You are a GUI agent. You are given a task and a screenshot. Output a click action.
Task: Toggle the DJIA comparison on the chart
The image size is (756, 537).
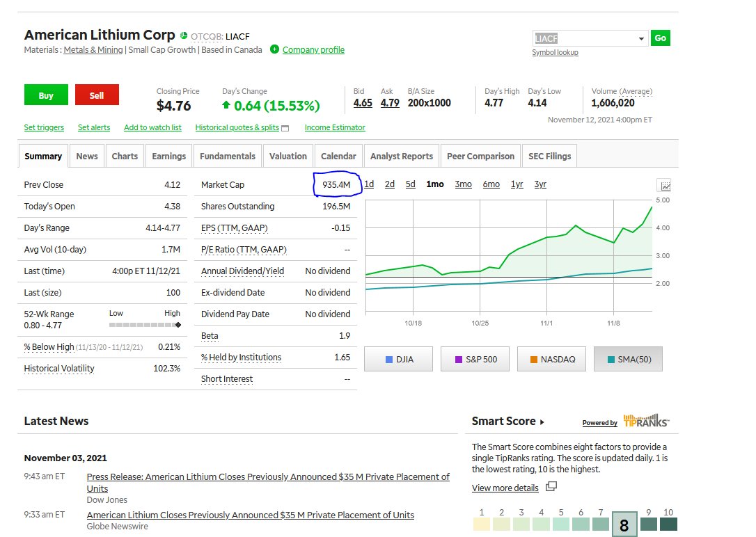[399, 360]
